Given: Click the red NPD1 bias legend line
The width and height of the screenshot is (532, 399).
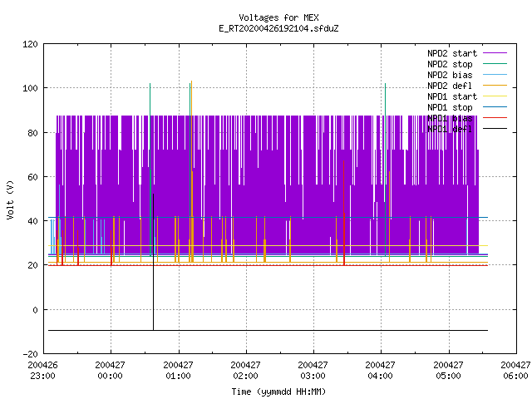Looking at the screenshot, I should (495, 118).
